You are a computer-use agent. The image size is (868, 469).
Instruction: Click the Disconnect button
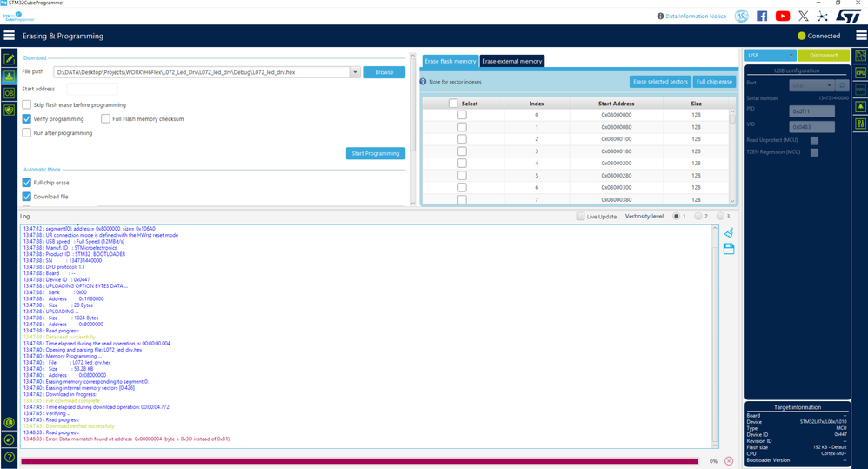click(823, 56)
